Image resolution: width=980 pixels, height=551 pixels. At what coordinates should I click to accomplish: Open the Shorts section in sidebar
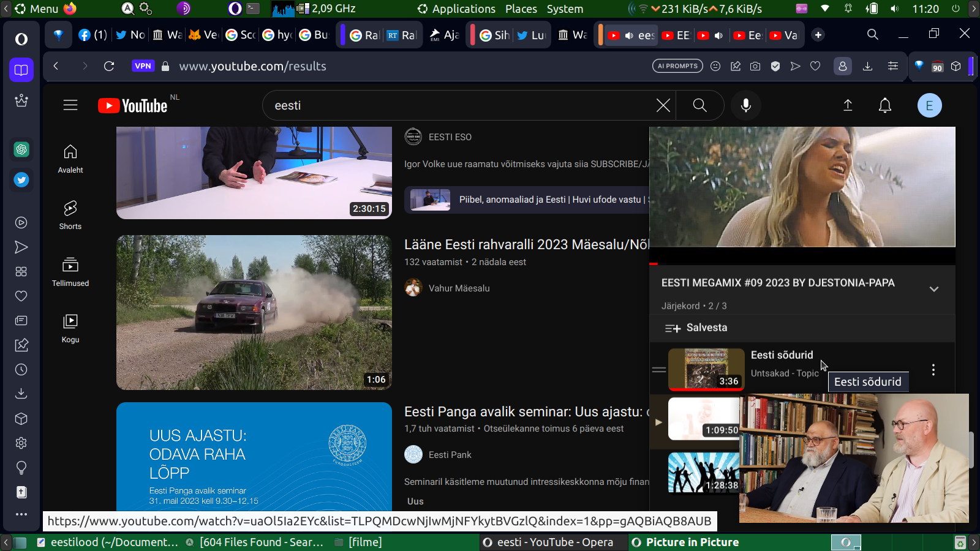[x=70, y=215]
